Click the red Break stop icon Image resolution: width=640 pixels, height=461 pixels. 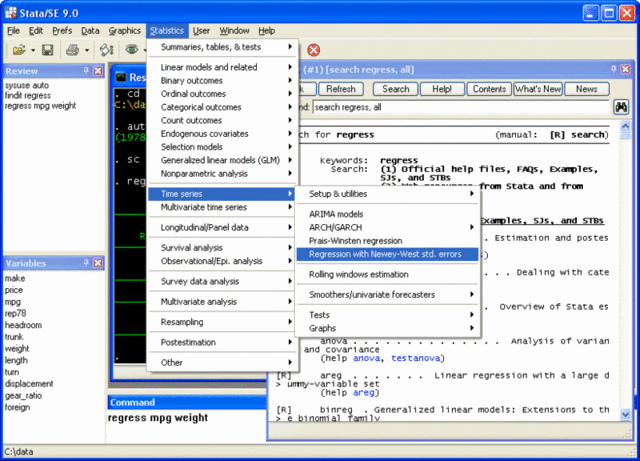pyautogui.click(x=313, y=50)
